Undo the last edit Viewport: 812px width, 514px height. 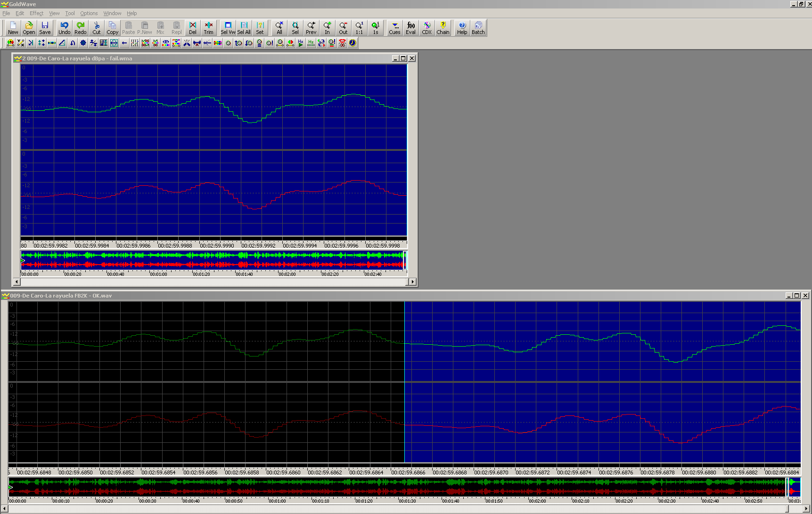[x=65, y=28]
